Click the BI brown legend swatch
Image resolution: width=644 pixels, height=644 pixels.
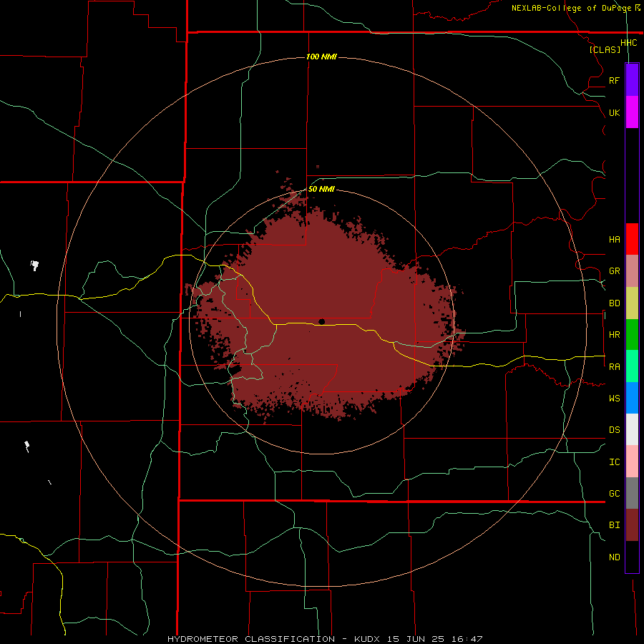click(632, 525)
